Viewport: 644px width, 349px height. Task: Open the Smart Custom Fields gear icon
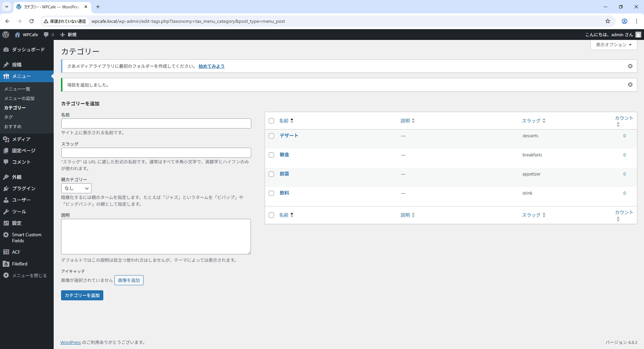tap(6, 235)
